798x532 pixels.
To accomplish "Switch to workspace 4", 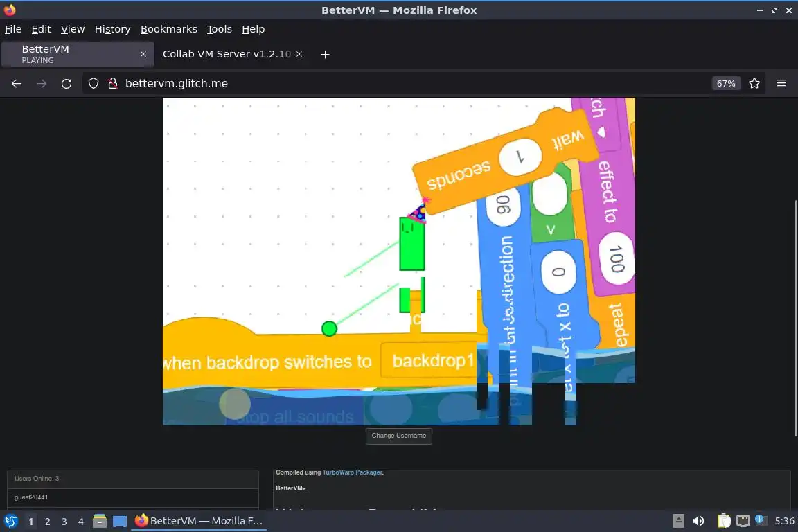I will click(81, 522).
